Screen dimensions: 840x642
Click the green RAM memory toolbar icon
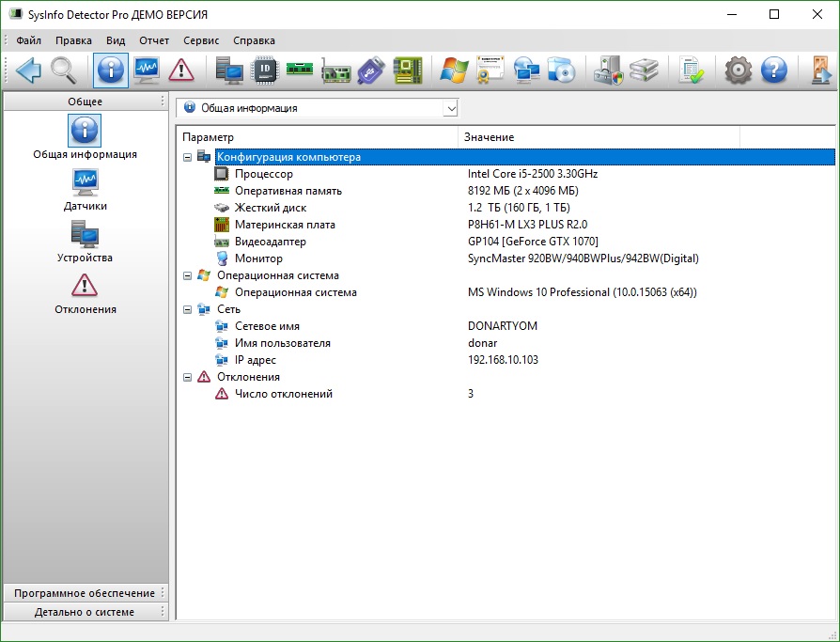pos(299,70)
